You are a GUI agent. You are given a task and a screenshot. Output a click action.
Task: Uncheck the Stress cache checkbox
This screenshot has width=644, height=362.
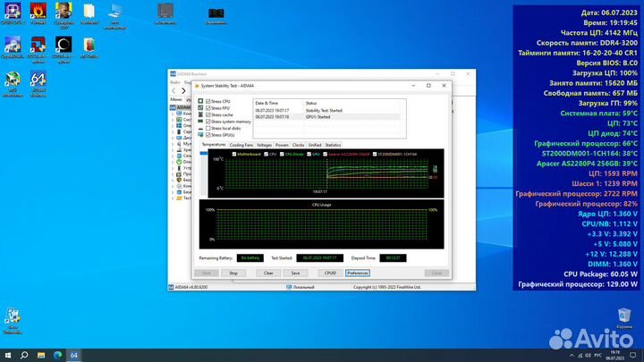[208, 115]
